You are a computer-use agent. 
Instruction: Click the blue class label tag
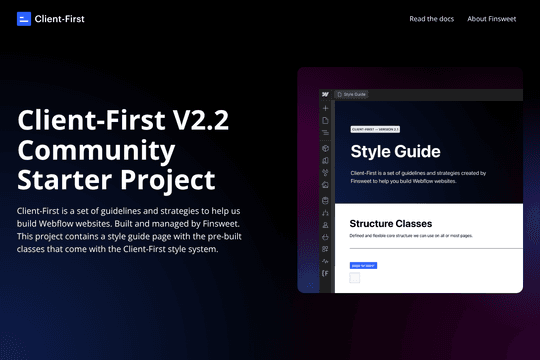click(x=363, y=266)
